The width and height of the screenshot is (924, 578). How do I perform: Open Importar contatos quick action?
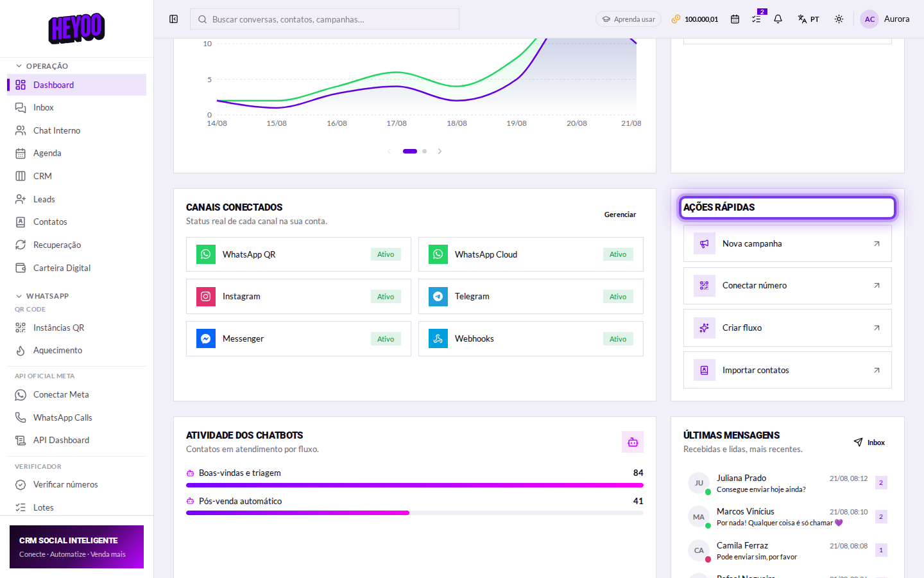787,370
